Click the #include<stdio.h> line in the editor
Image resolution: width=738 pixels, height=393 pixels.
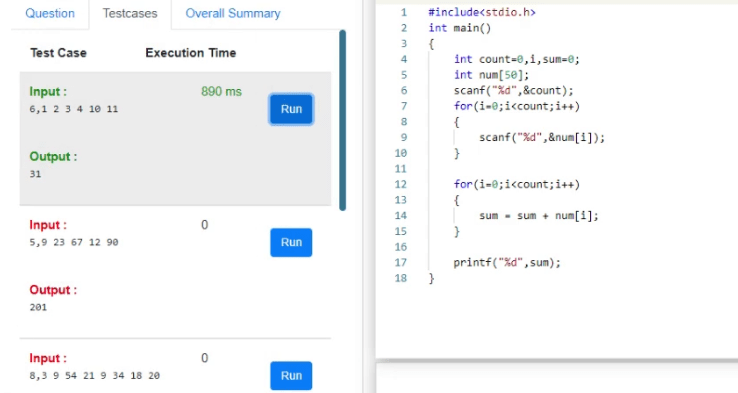[481, 13]
